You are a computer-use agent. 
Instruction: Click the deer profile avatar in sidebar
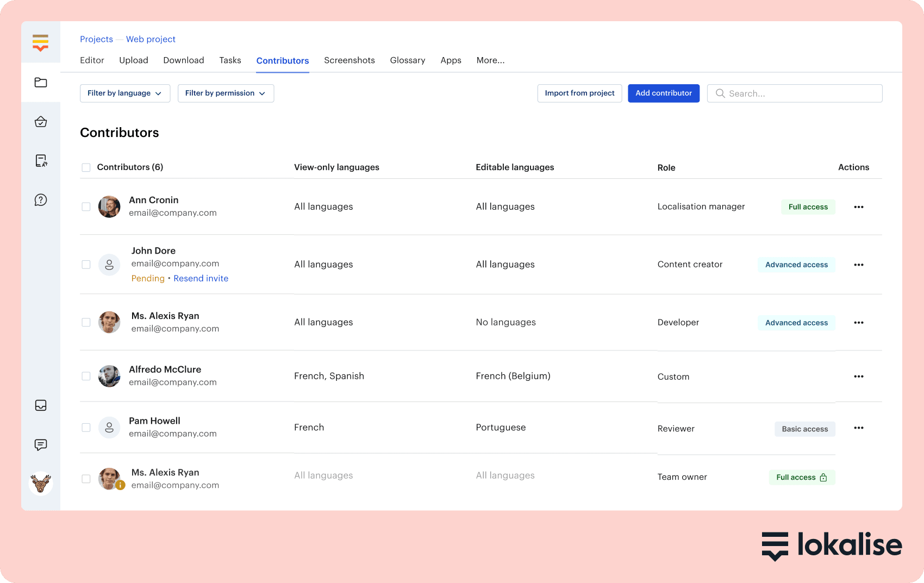point(41,483)
